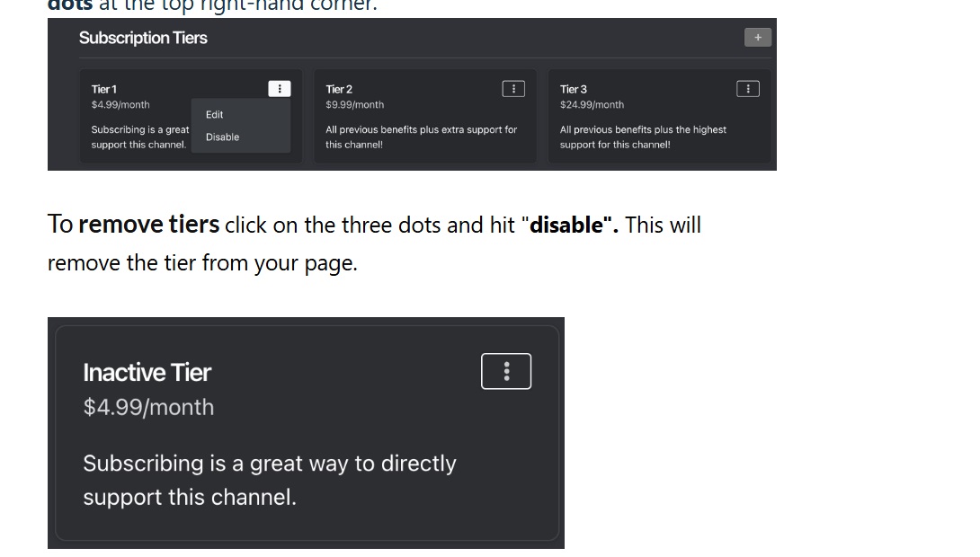Click the Inactive Tier title

pyautogui.click(x=147, y=373)
